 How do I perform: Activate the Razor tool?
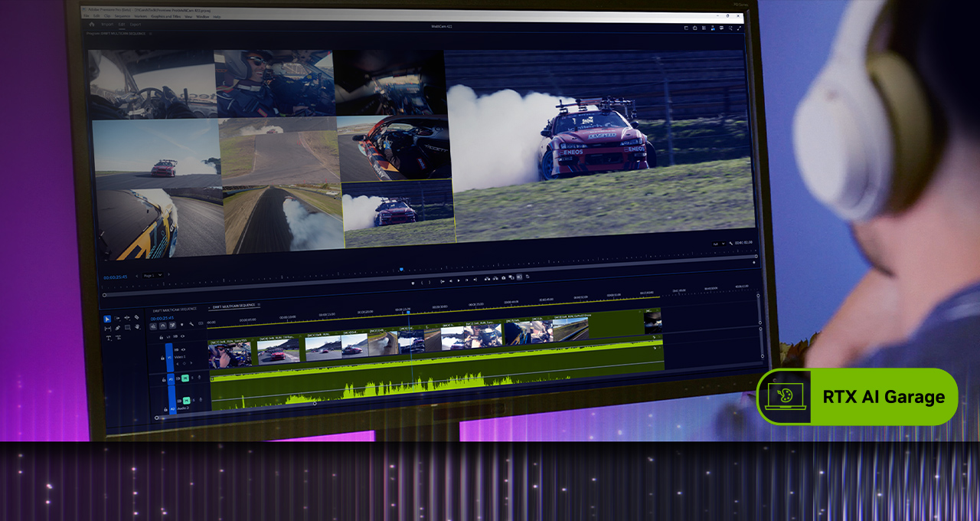pos(136,316)
